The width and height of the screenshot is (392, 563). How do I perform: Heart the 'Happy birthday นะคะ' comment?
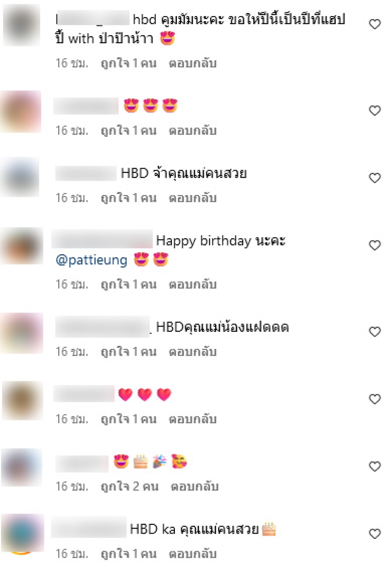[x=375, y=245]
